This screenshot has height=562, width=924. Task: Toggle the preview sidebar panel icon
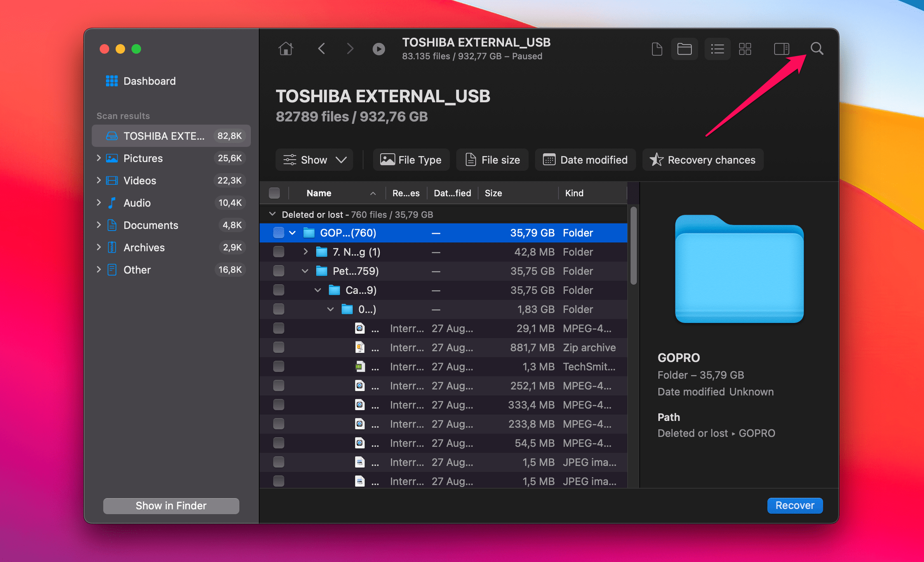tap(781, 49)
